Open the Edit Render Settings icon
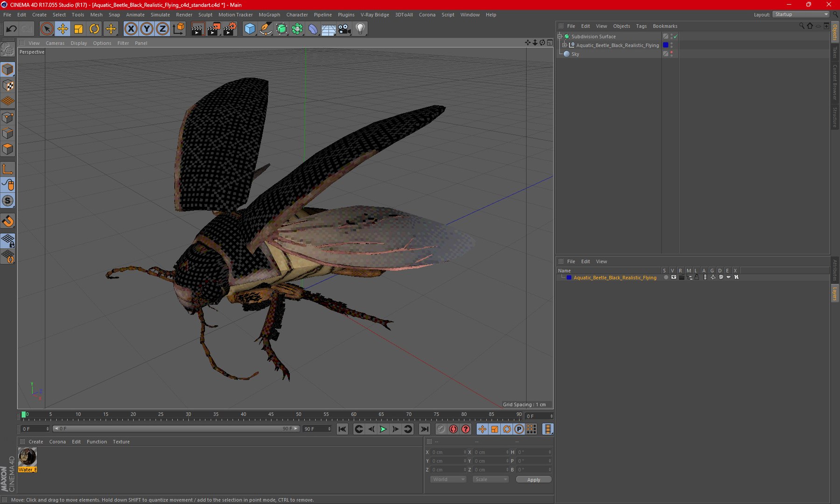This screenshot has width=840, height=504. (x=230, y=29)
